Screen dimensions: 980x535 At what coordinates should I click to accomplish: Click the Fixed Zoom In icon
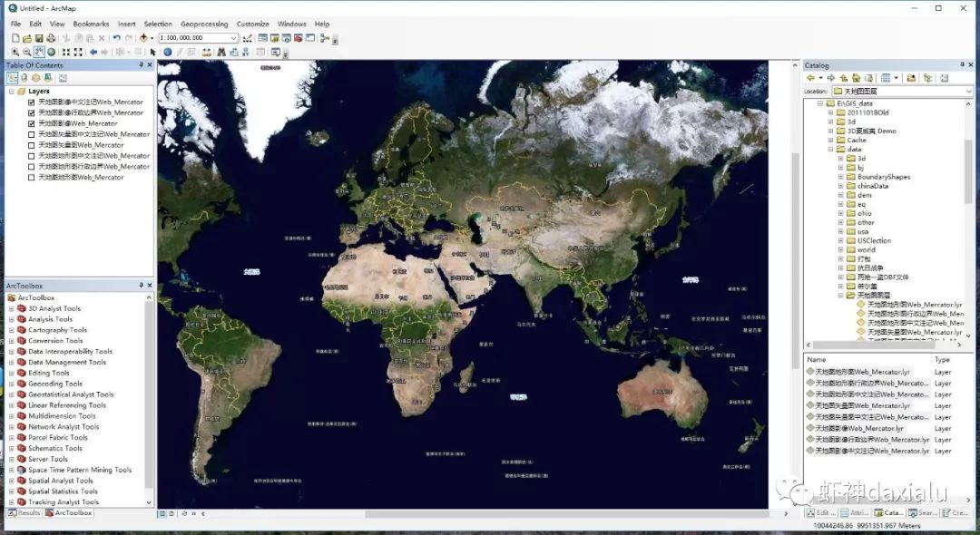click(x=66, y=53)
